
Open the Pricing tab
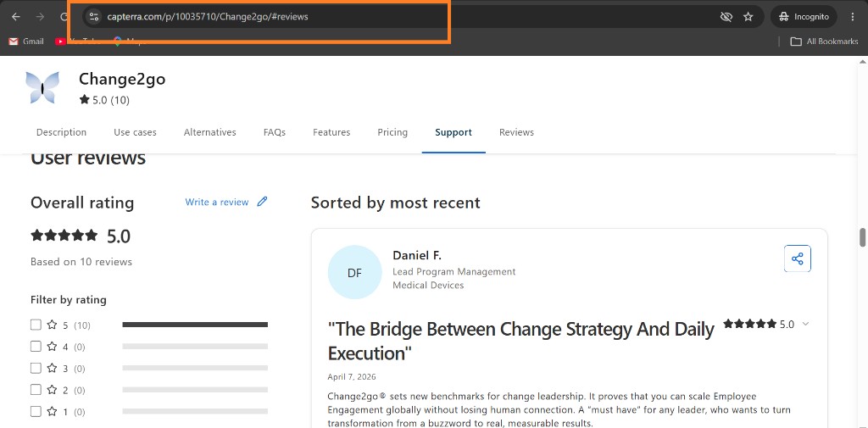392,132
